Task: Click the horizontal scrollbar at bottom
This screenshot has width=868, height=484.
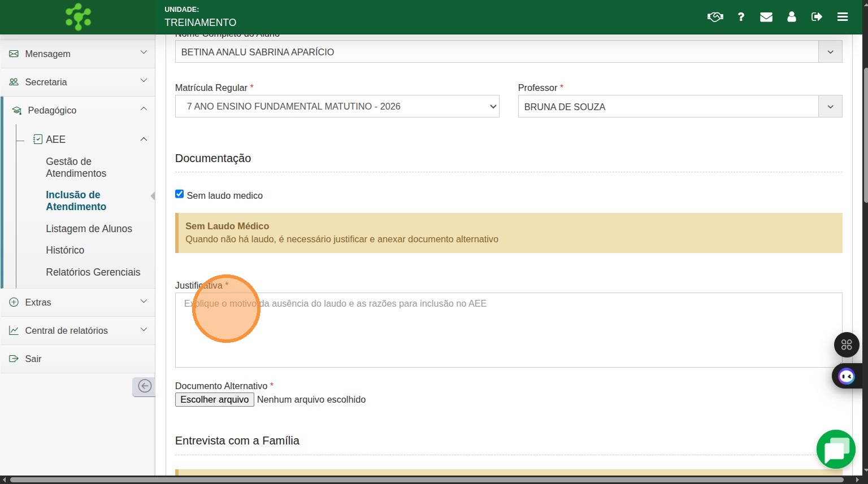Action: pos(427,480)
